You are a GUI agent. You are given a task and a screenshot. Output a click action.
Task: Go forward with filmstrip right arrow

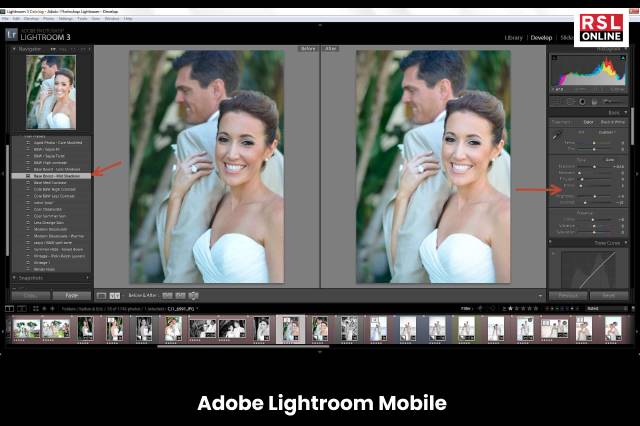(x=52, y=309)
